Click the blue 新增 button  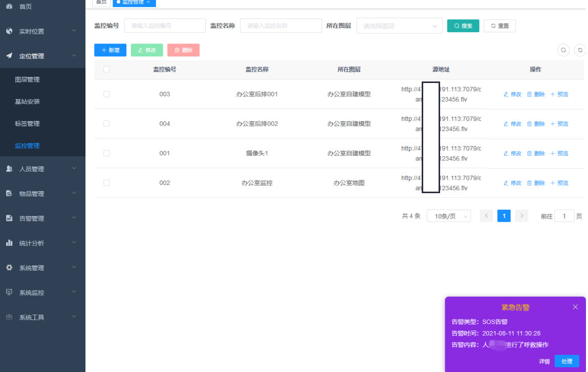110,50
